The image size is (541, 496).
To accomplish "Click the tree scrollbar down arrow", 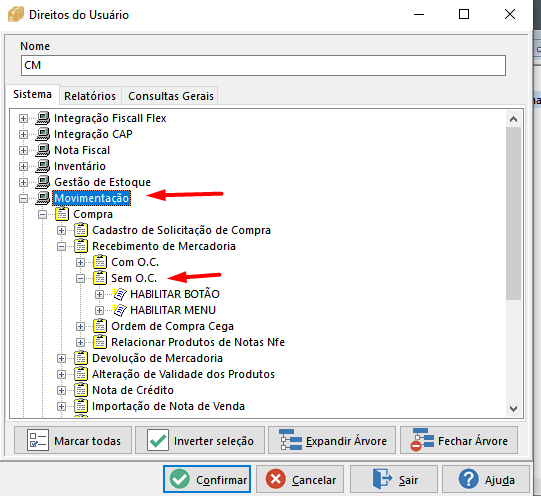I will click(x=513, y=409).
